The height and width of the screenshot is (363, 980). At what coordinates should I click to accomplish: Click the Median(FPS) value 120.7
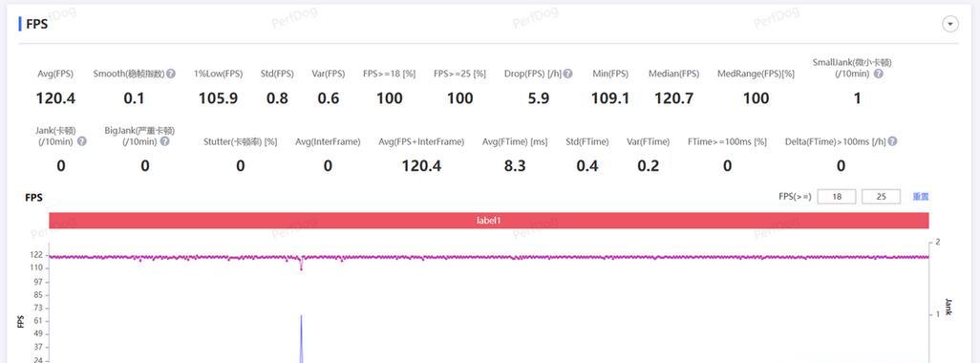673,98
